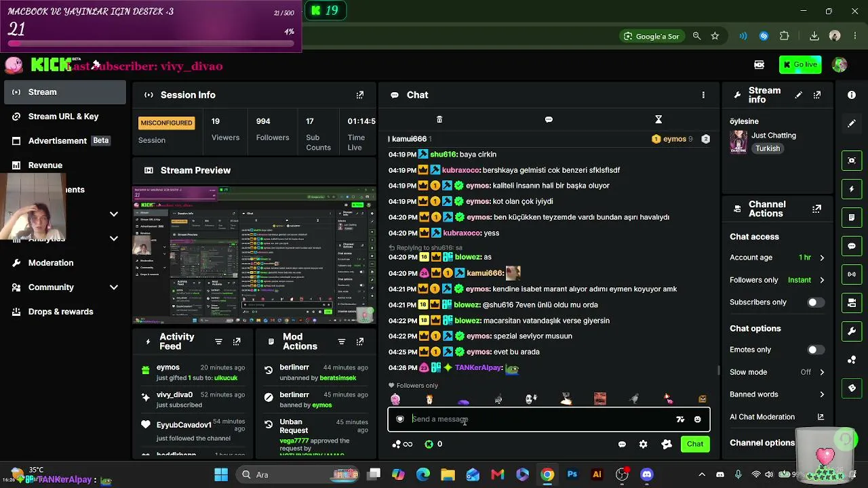Open the Moderation page
868x488 pixels.
tap(65, 263)
